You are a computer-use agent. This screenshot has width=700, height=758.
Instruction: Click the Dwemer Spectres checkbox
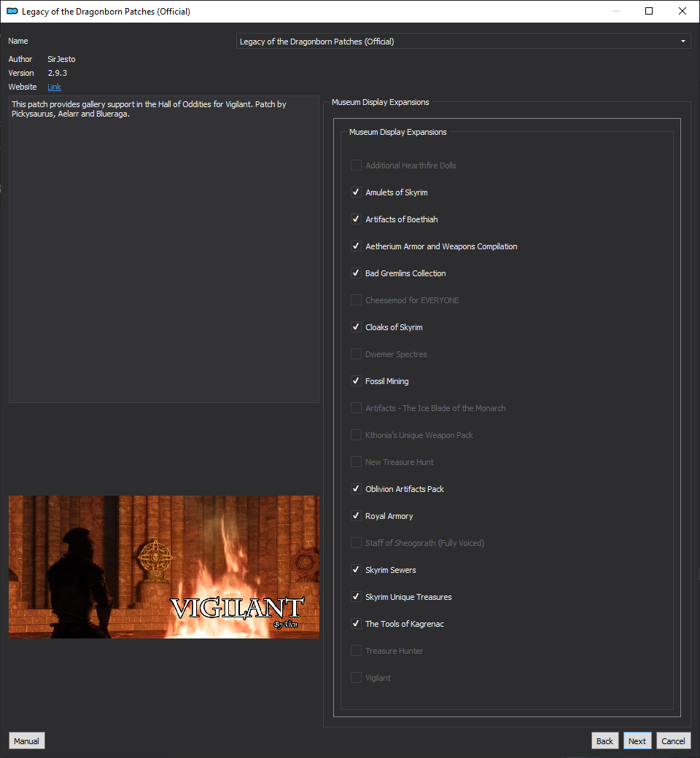click(x=356, y=354)
